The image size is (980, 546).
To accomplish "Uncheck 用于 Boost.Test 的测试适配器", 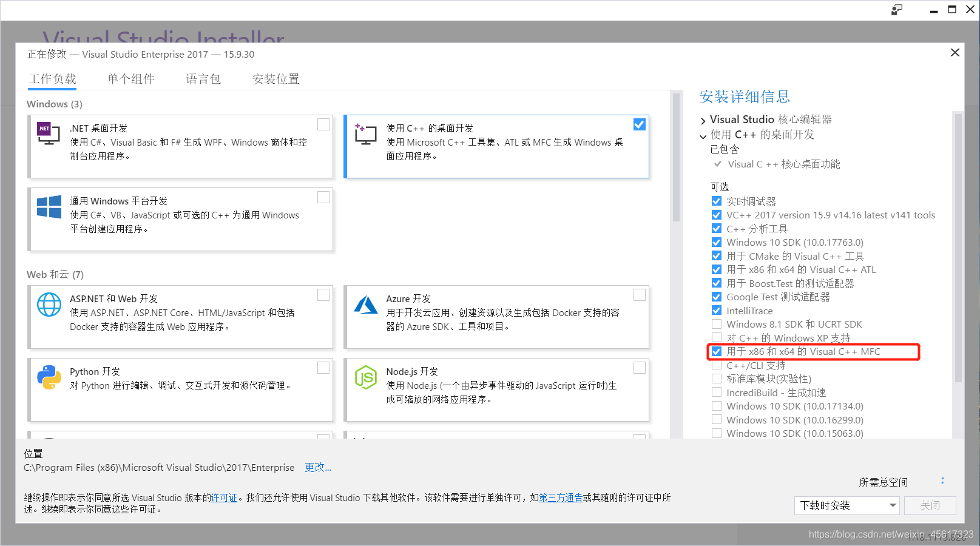I will click(717, 283).
